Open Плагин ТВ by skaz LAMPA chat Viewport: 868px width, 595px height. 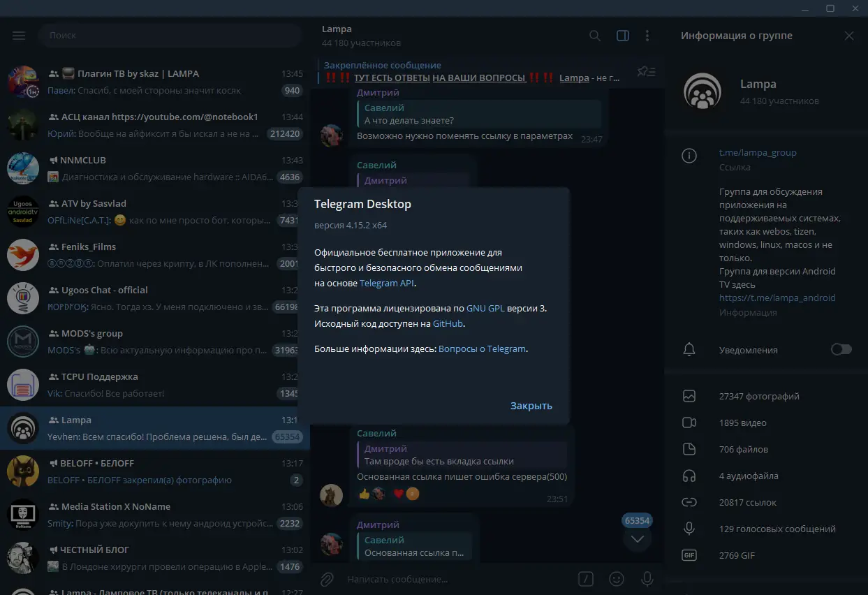(x=154, y=82)
